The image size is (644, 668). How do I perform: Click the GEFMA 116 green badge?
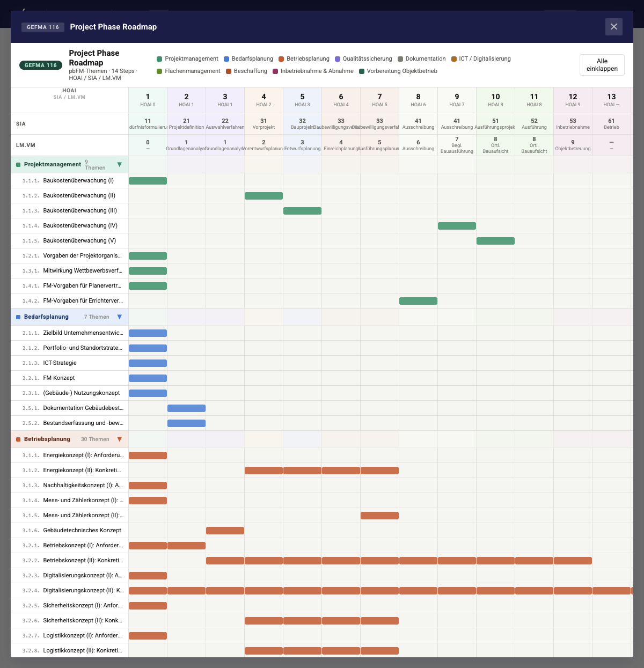tap(41, 65)
